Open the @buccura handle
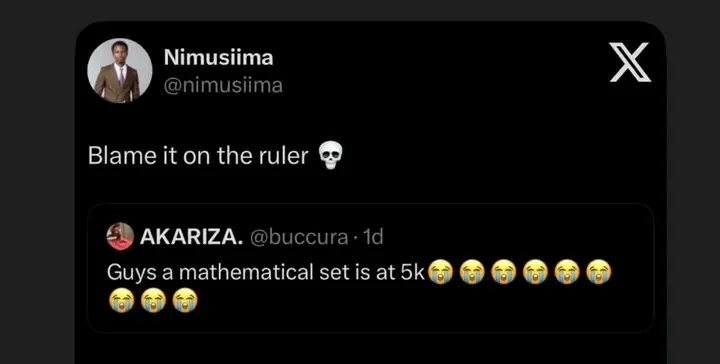This screenshot has width=720, height=364. point(299,237)
